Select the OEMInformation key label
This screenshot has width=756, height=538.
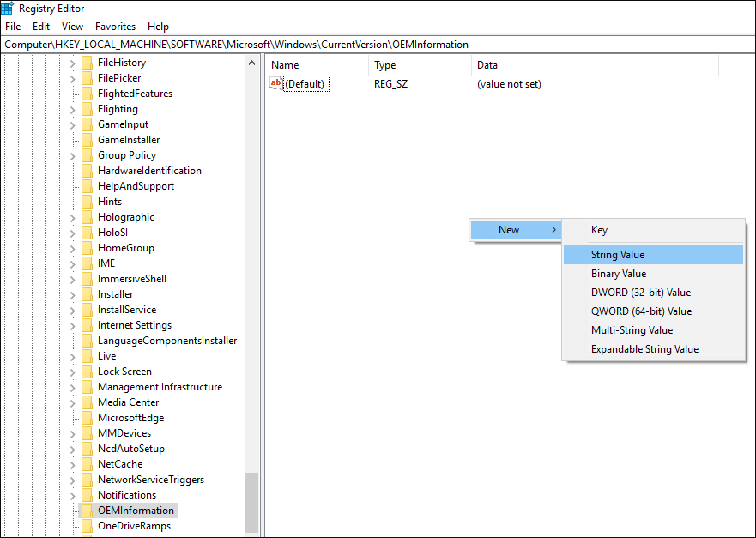(136, 510)
